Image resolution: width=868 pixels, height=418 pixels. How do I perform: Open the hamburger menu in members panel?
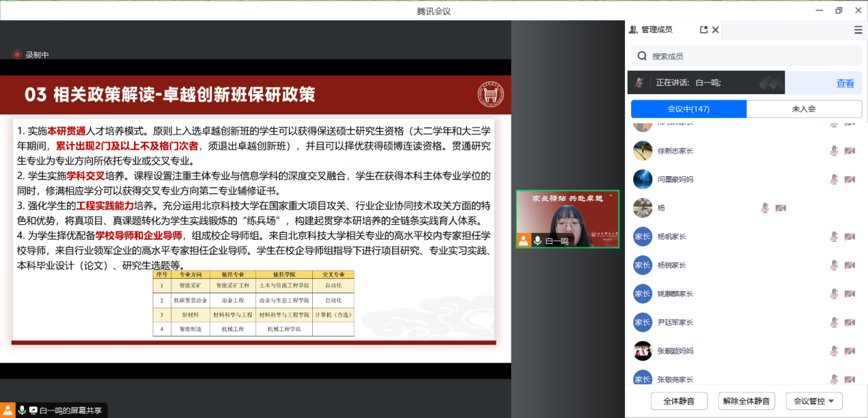pyautogui.click(x=858, y=30)
